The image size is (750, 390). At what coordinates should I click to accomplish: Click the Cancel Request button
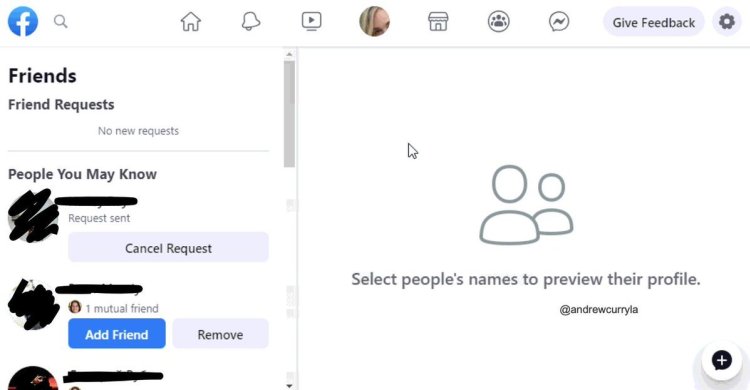click(168, 248)
